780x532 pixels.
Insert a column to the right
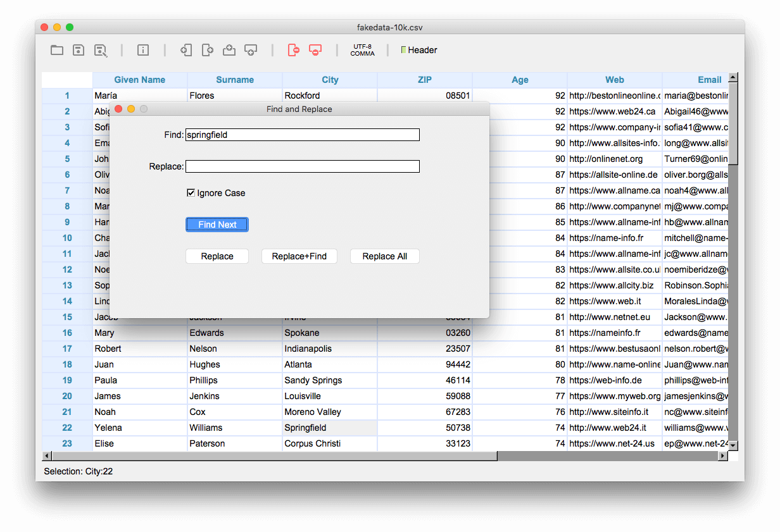tap(207, 50)
